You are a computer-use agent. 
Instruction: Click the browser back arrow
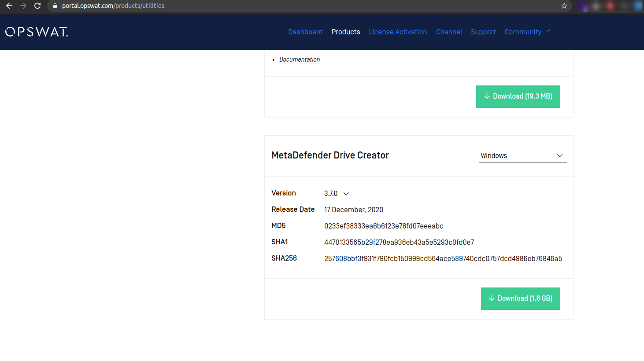pos(9,6)
